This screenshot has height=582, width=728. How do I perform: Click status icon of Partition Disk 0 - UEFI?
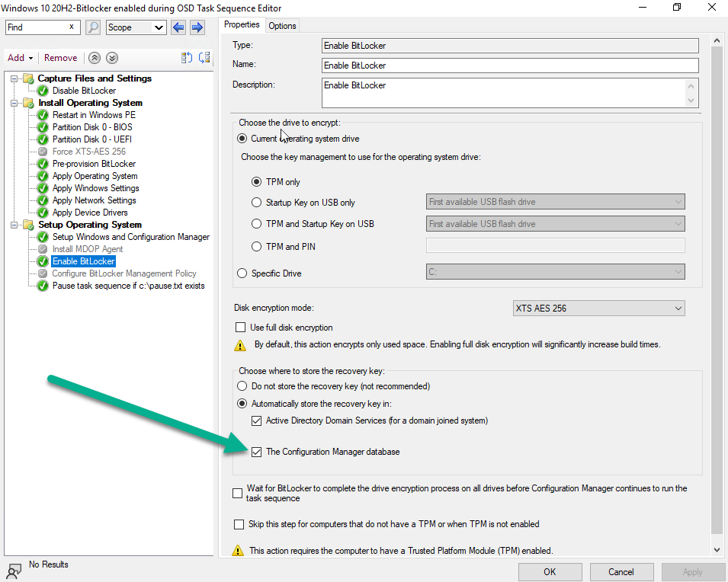(43, 139)
